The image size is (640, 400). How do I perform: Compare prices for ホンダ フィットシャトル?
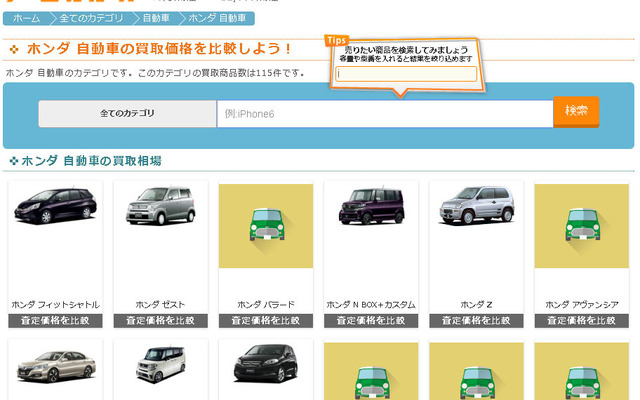point(56,321)
